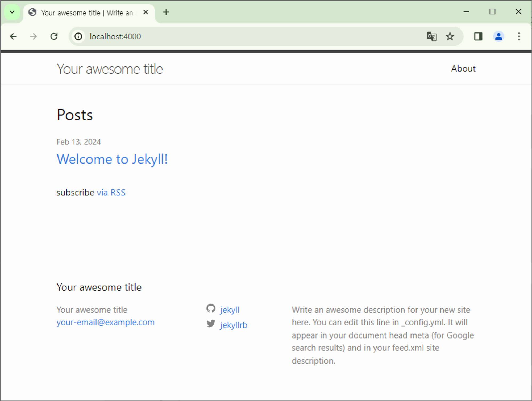532x401 pixels.
Task: Open a new tab with plus button
Action: pos(166,12)
